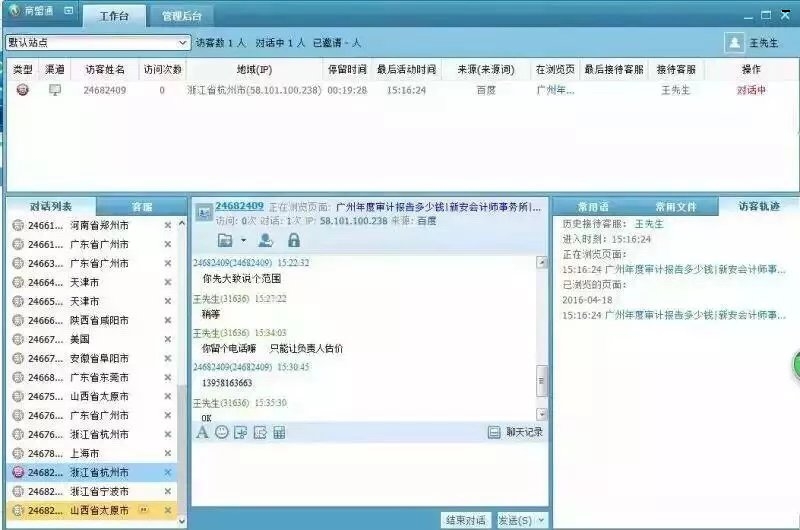Open 聊天记录 chat history

[516, 433]
